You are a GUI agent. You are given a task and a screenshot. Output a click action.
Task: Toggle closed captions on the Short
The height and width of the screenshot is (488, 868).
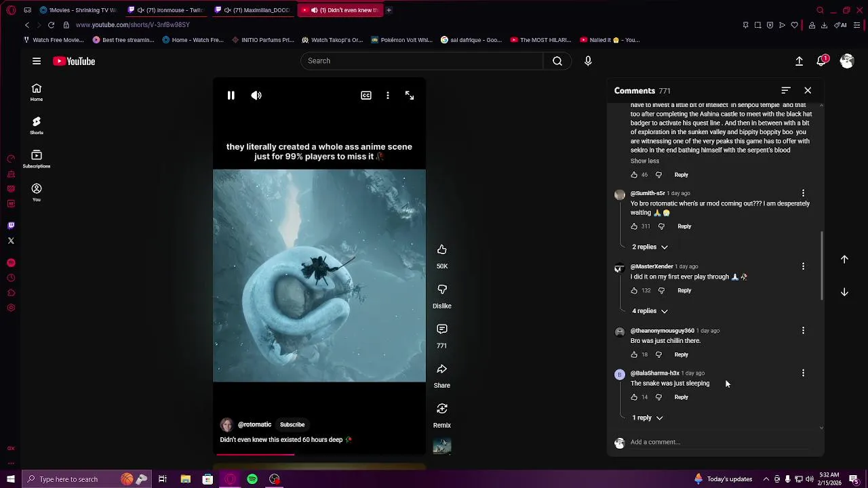tap(366, 96)
